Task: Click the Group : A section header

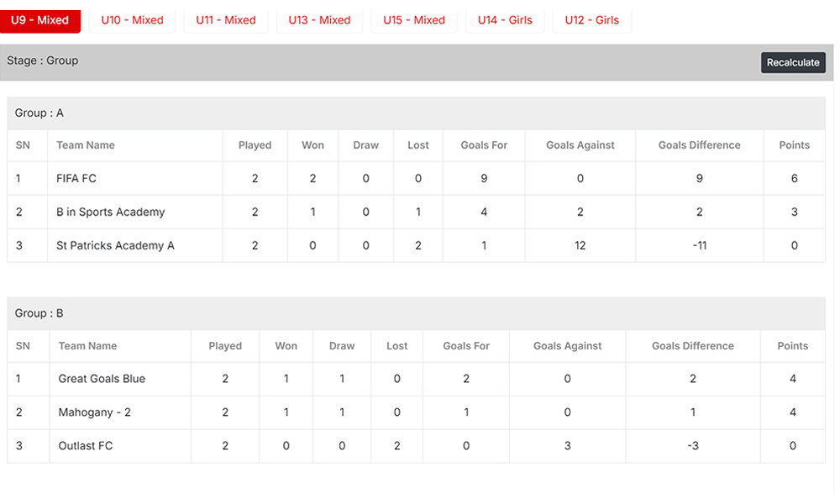Action: [39, 113]
